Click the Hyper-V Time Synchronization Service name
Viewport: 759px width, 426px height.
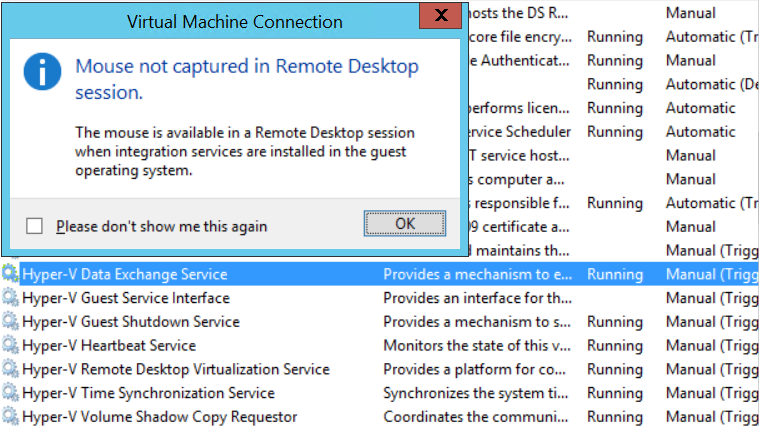coord(148,394)
